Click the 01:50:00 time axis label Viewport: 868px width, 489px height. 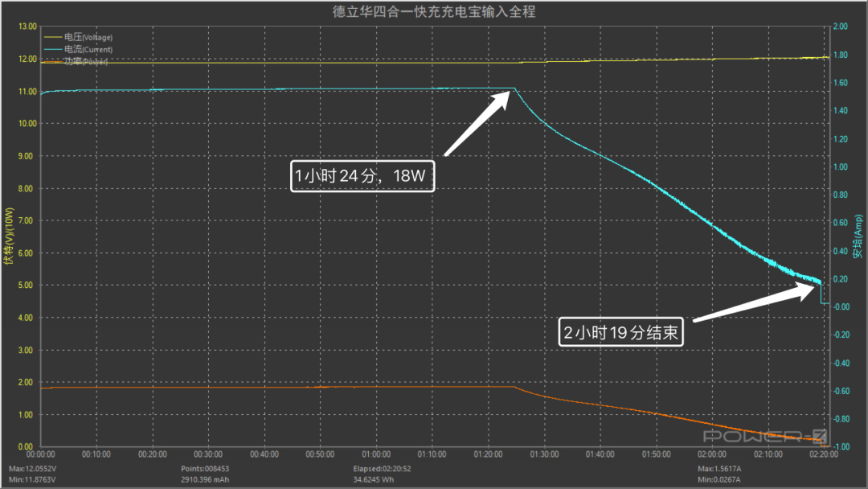656,454
